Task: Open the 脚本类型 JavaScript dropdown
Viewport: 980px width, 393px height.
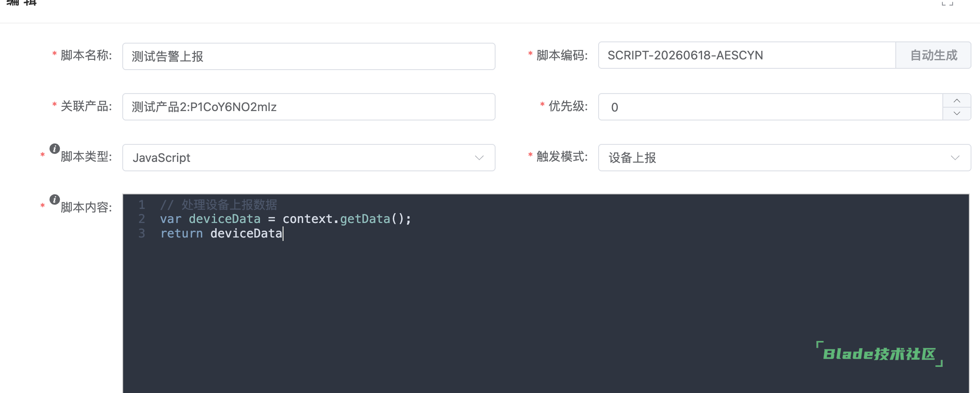Action: tap(309, 158)
